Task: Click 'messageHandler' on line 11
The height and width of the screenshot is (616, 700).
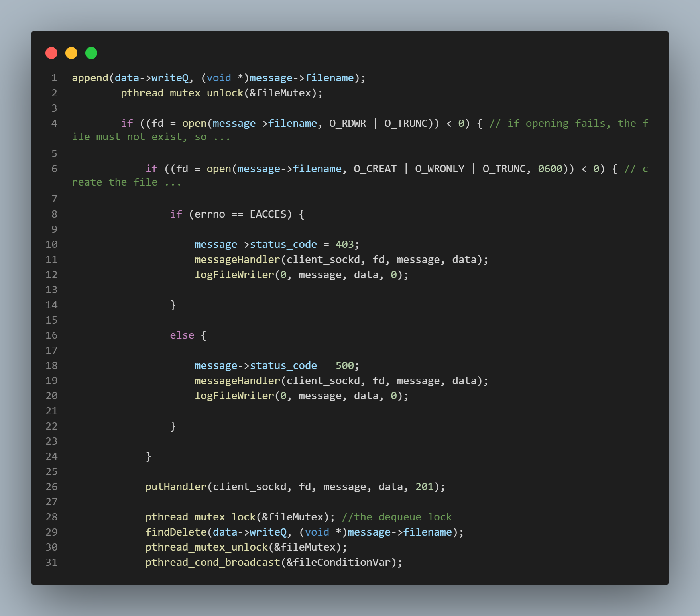Action: 237,259
